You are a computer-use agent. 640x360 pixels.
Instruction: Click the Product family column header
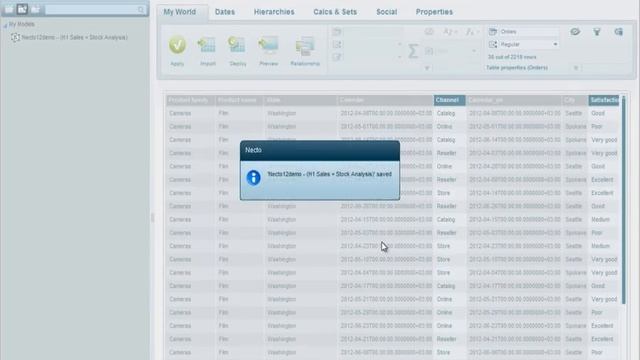tap(191, 100)
